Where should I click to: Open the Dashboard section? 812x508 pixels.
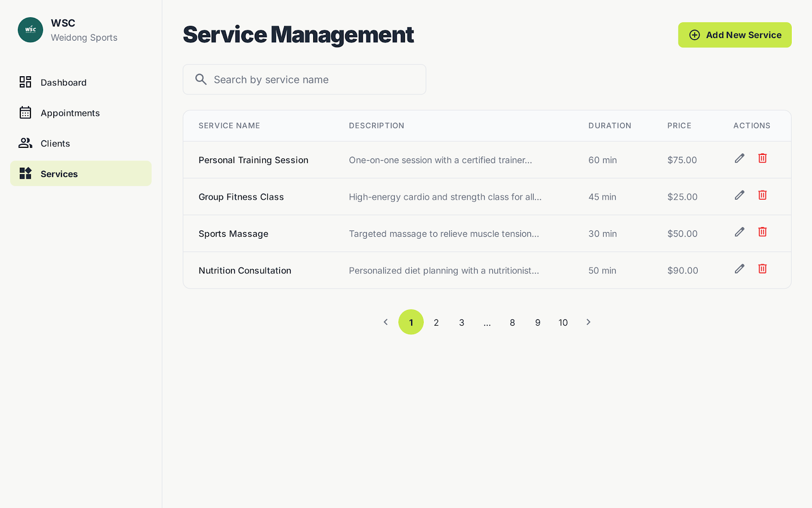click(63, 82)
